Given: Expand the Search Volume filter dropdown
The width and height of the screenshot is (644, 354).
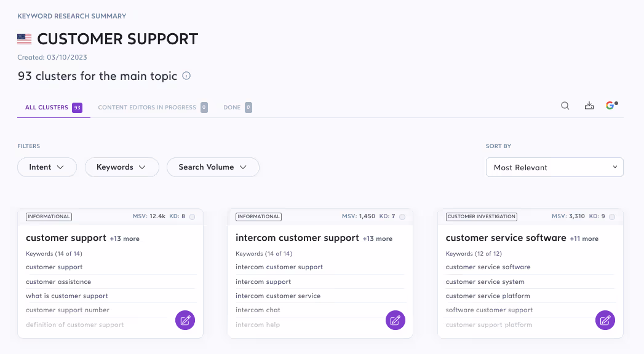Looking at the screenshot, I should point(213,167).
